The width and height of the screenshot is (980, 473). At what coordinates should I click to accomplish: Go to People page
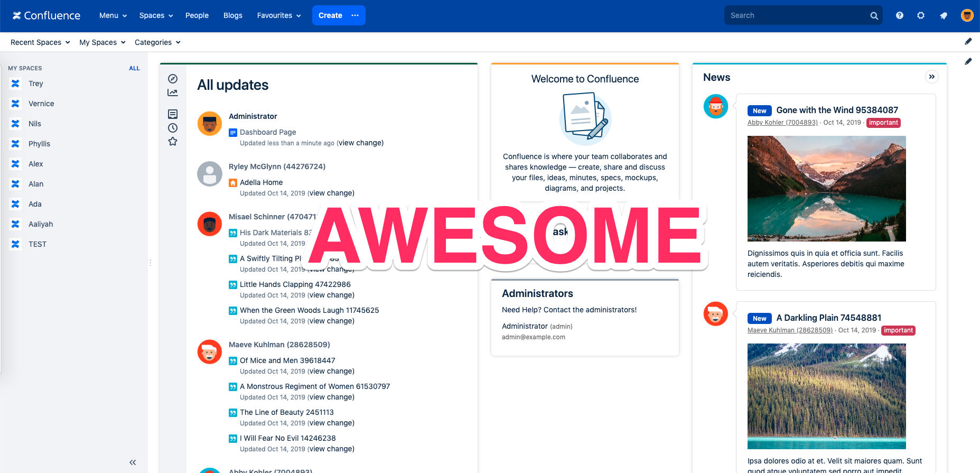pos(197,15)
